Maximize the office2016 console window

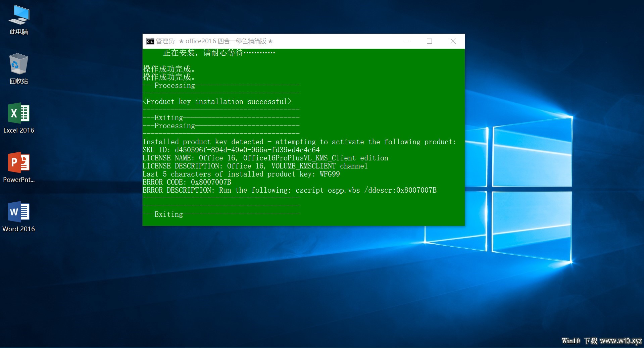[429, 41]
